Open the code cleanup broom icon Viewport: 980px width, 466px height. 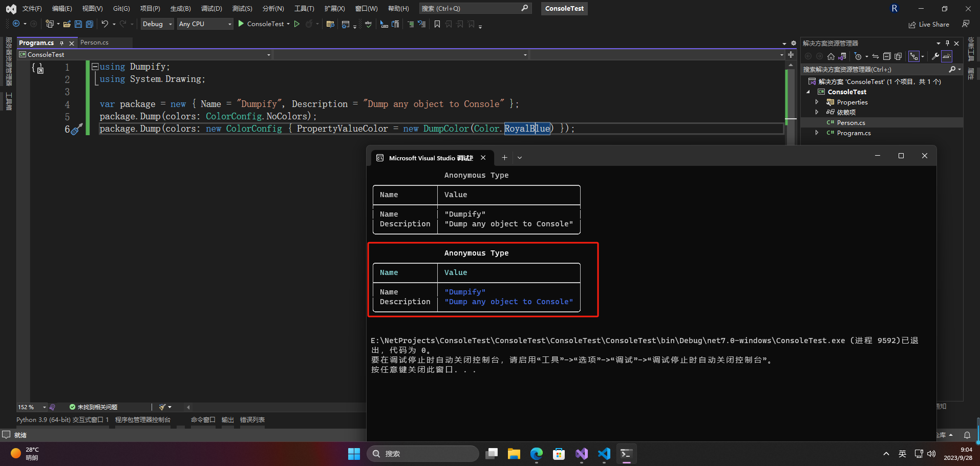163,407
